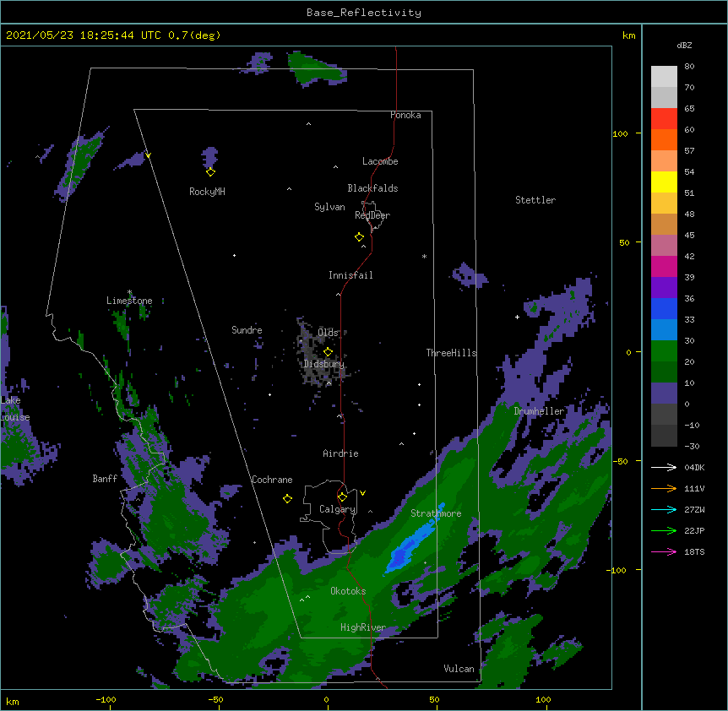Click the green 22JP arrow legend
This screenshot has width=728, height=711.
(x=664, y=530)
